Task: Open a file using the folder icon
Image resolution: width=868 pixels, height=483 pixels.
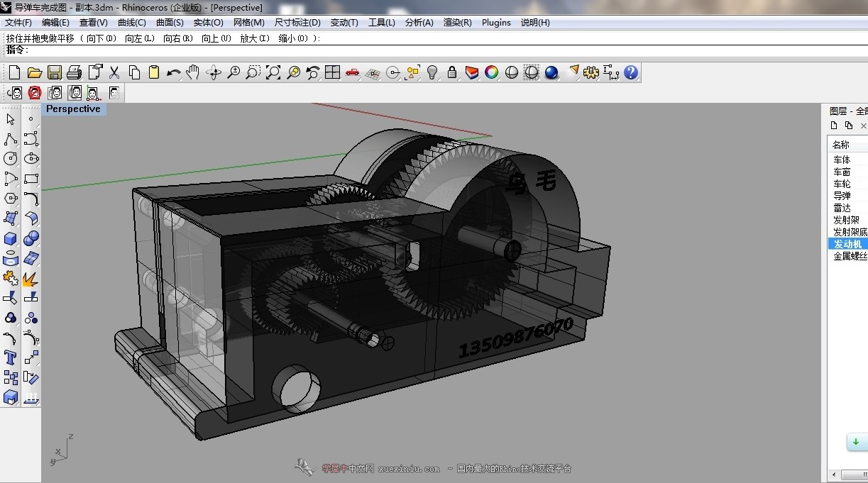Action: (34, 72)
